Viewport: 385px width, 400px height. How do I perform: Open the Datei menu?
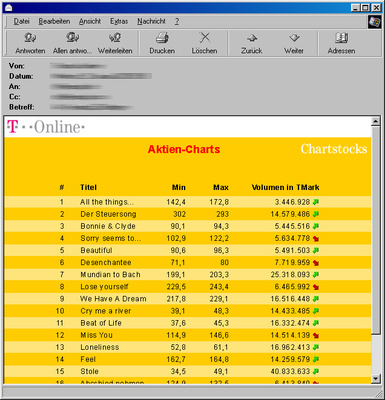coord(21,21)
